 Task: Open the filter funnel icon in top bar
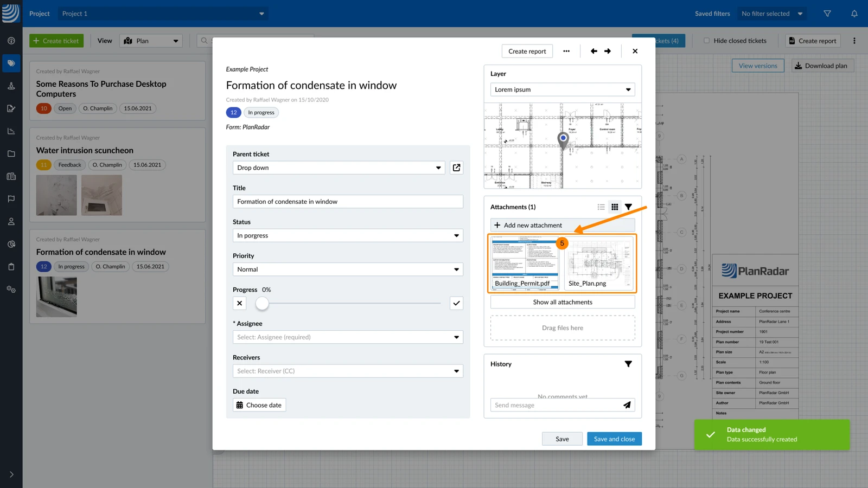[827, 14]
